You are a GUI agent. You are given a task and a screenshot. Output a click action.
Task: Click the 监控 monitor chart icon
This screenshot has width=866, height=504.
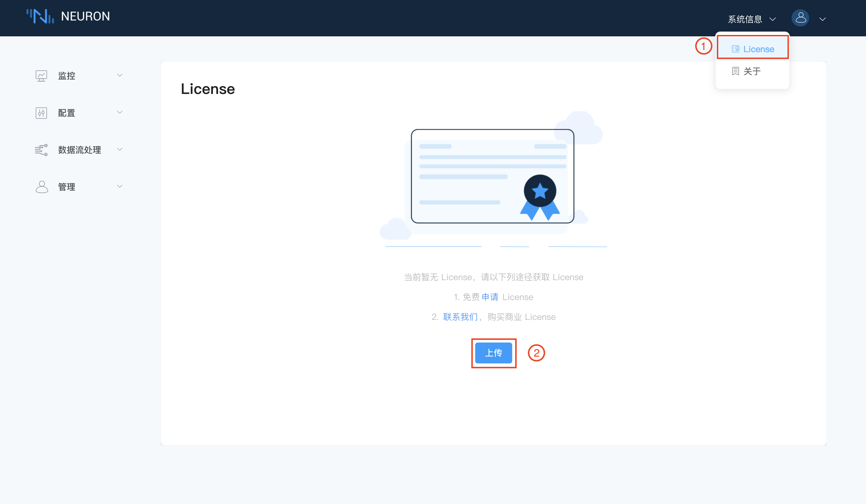tap(41, 75)
